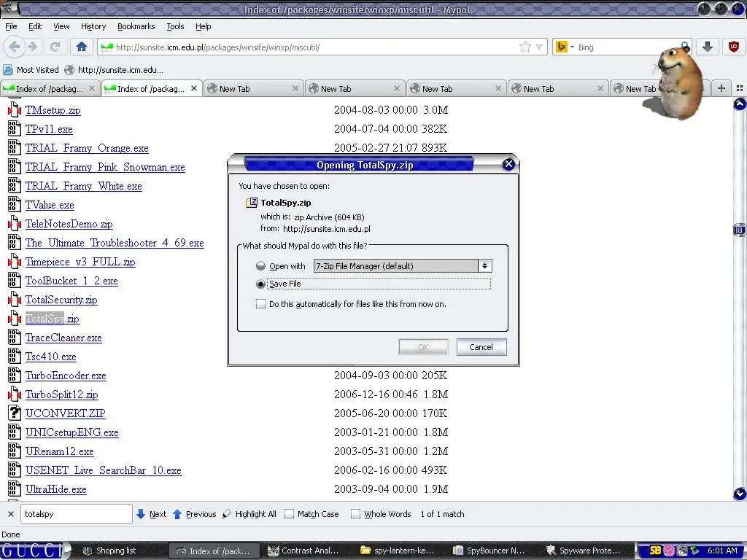Click the find field containing totalspy
The height and width of the screenshot is (560, 747).
tap(76, 514)
